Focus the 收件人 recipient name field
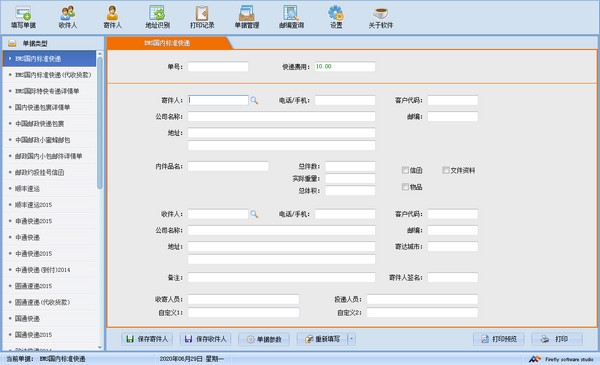Screen dimensions: 600x365 (218, 214)
